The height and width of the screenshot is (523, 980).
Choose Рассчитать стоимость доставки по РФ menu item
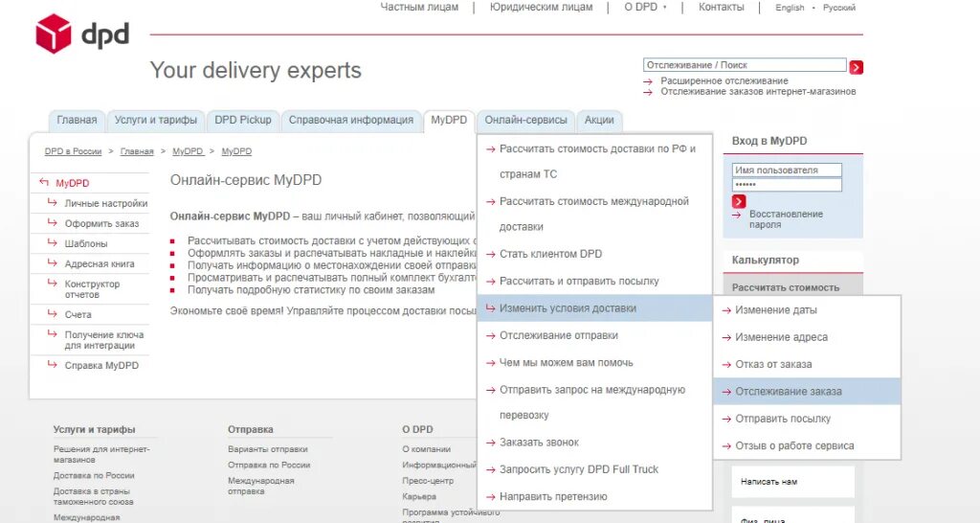594,162
